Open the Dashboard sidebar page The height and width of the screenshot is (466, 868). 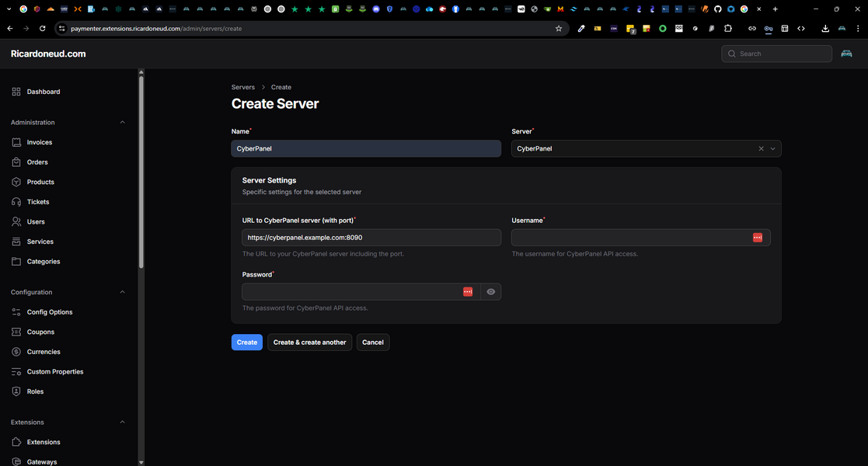pos(44,92)
